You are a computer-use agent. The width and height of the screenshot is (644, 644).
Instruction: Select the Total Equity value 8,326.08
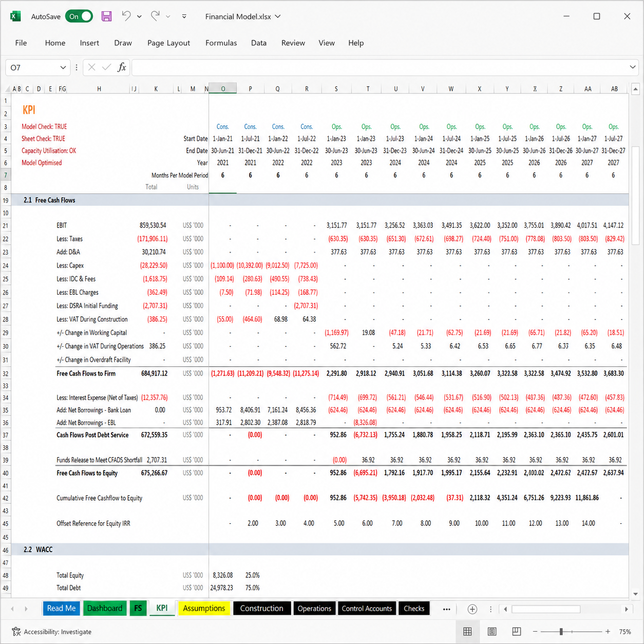click(222, 575)
